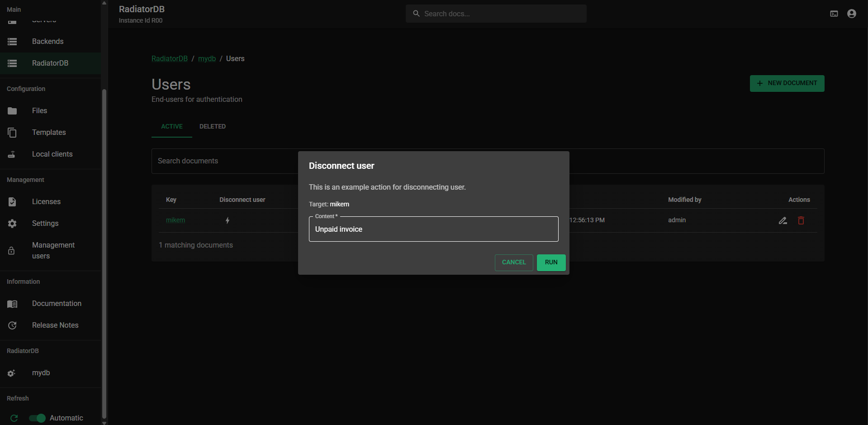Viewport: 868px width, 425px height.
Task: Open the mydb breadcrumb link
Action: (207, 59)
